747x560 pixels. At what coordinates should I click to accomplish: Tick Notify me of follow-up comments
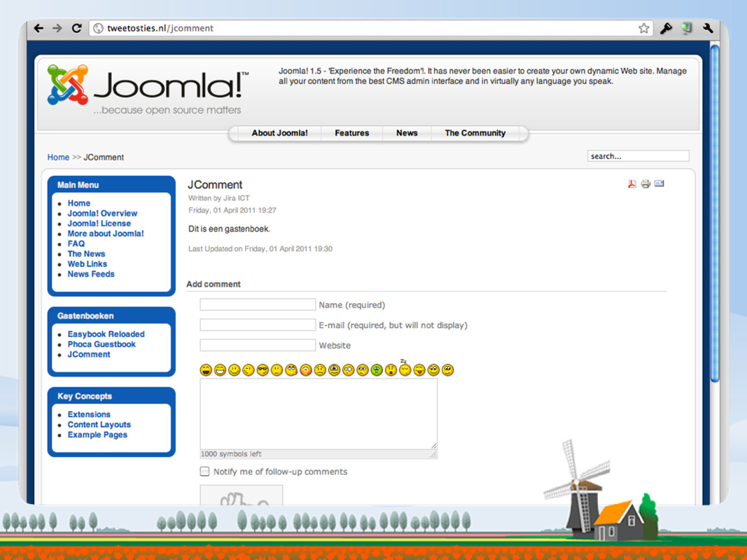click(x=204, y=471)
